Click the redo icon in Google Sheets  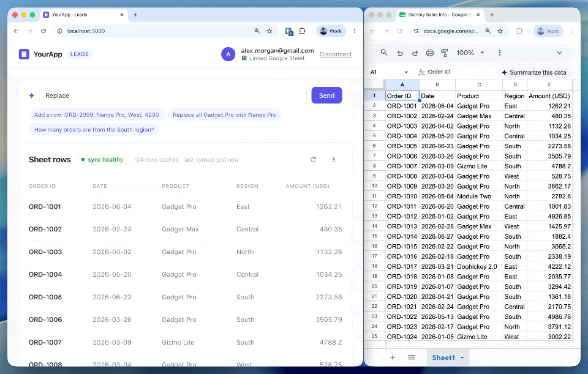point(415,53)
